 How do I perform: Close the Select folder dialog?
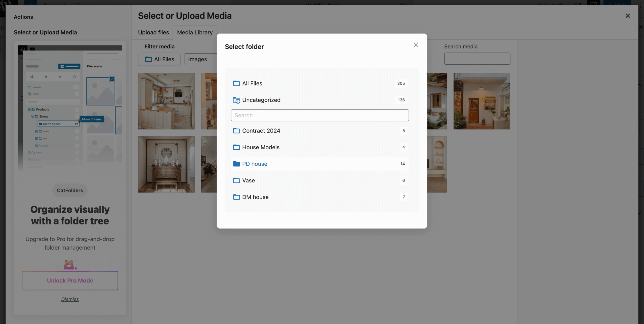(416, 45)
